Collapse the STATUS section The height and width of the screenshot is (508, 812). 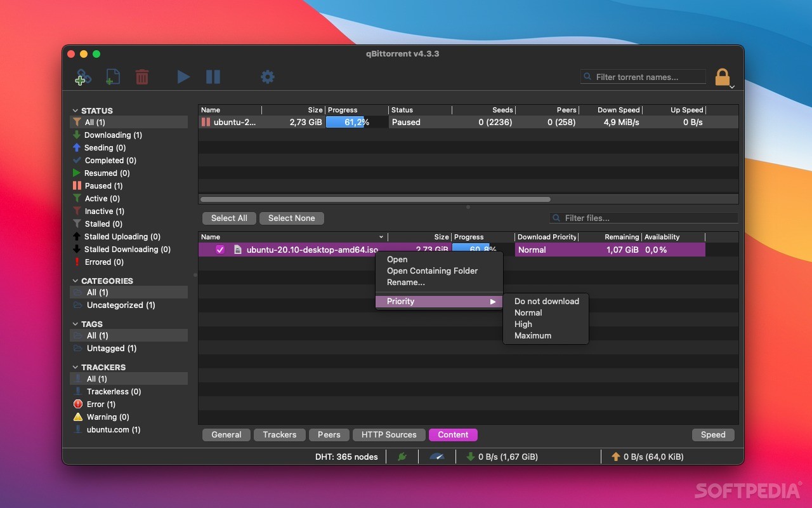[x=75, y=110]
